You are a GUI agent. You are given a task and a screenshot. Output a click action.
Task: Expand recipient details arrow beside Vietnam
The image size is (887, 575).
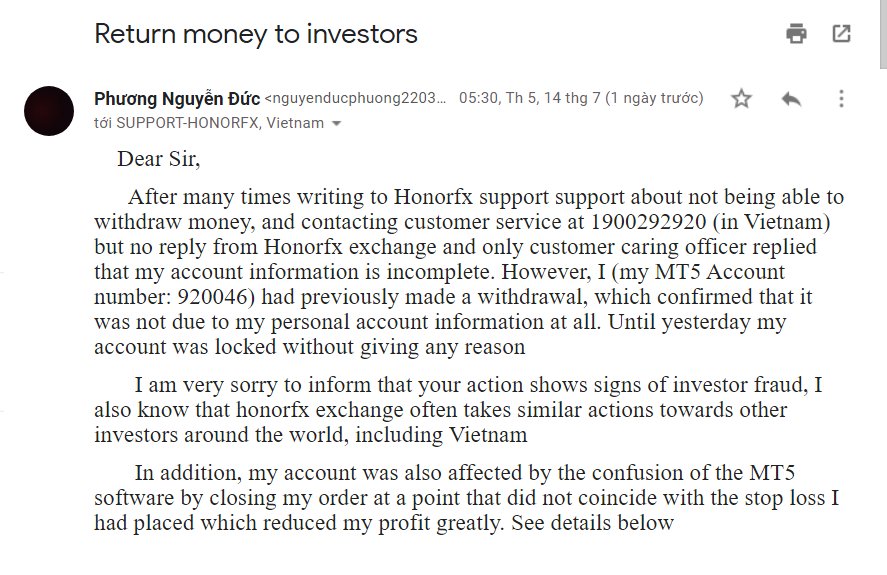(336, 124)
